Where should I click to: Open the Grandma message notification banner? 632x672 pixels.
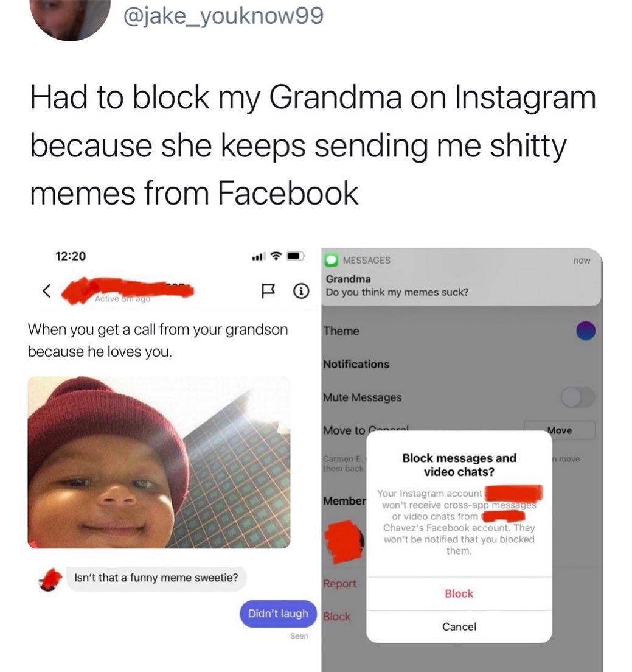click(x=462, y=277)
